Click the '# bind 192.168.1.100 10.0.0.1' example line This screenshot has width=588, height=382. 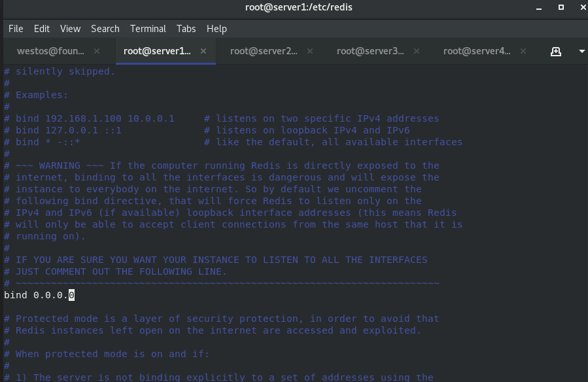(x=221, y=118)
